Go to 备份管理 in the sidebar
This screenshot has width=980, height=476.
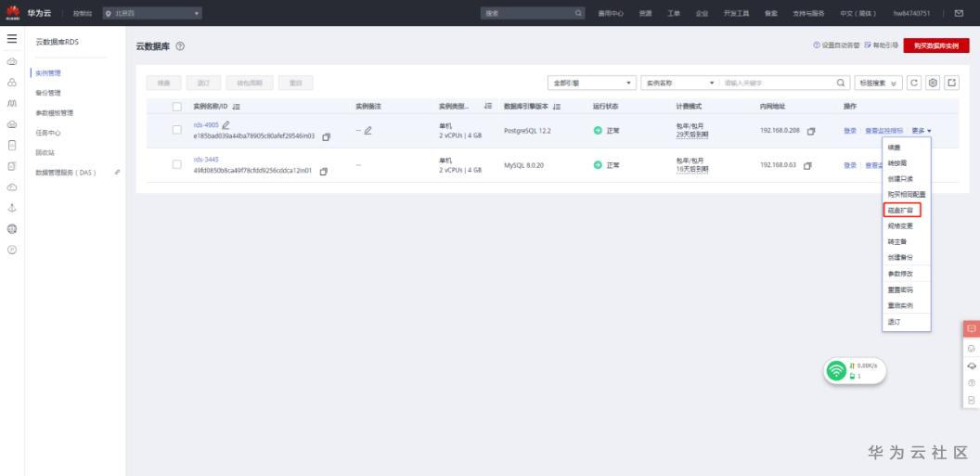(48, 93)
